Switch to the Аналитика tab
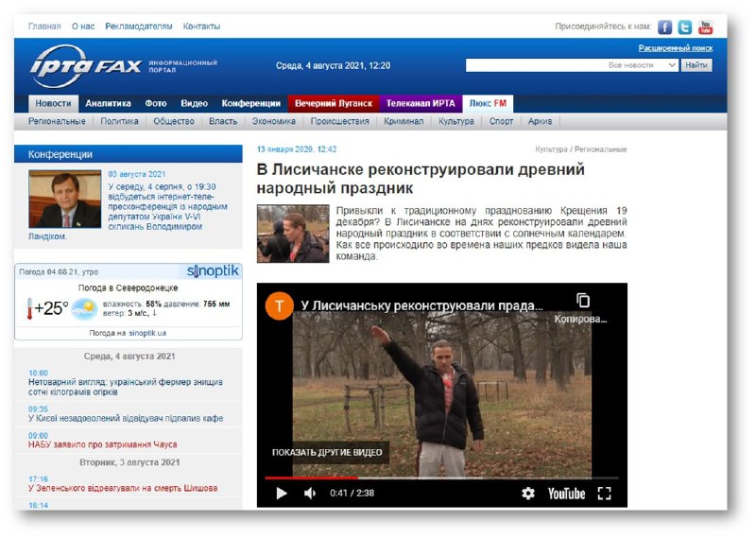This screenshot has width=756, height=539. coord(108,104)
